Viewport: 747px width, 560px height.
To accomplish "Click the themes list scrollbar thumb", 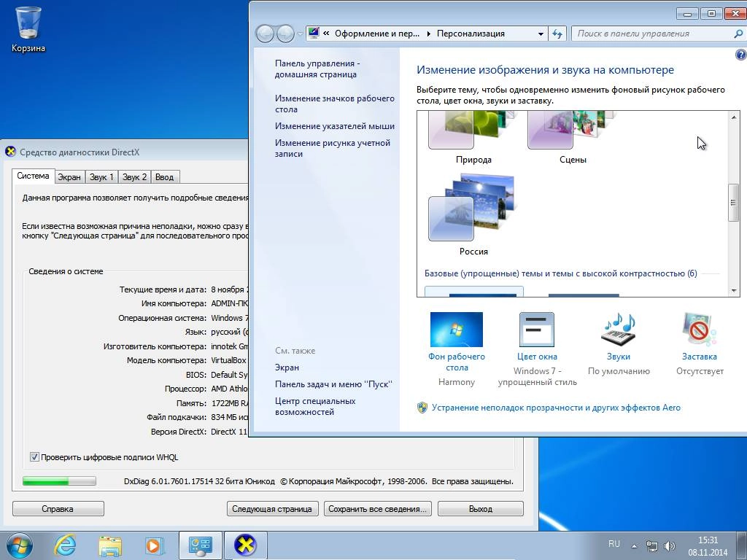I will [x=733, y=203].
